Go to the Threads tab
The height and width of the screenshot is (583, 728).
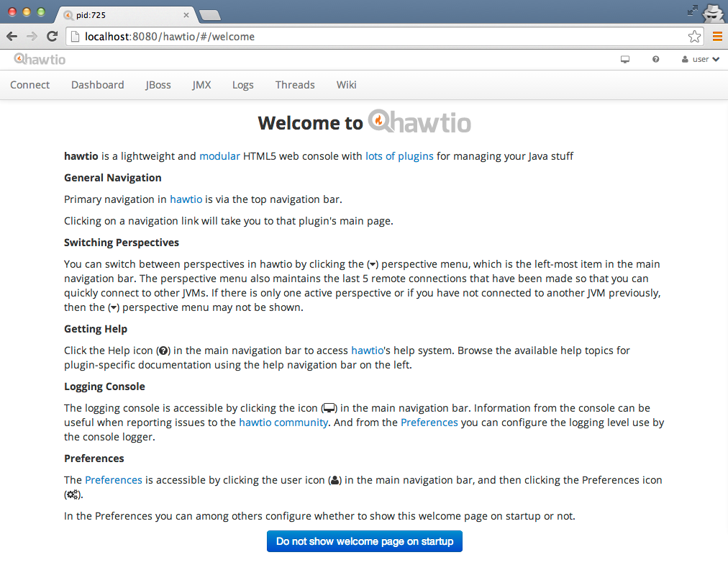295,85
